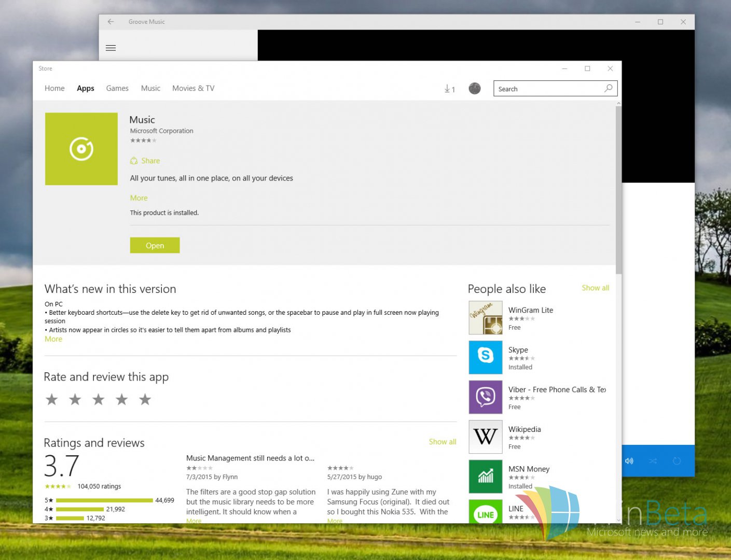Select the Apps tab in Store
This screenshot has height=560, width=731.
(86, 88)
